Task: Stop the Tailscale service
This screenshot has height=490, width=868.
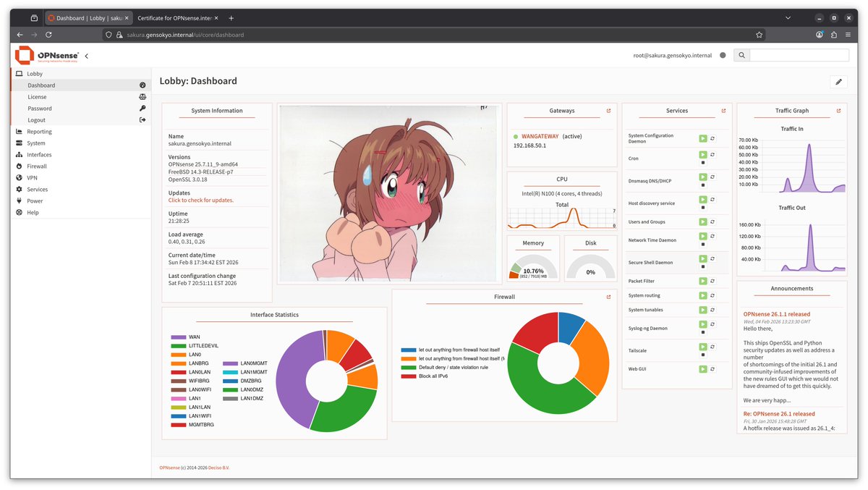Action: (x=702, y=355)
